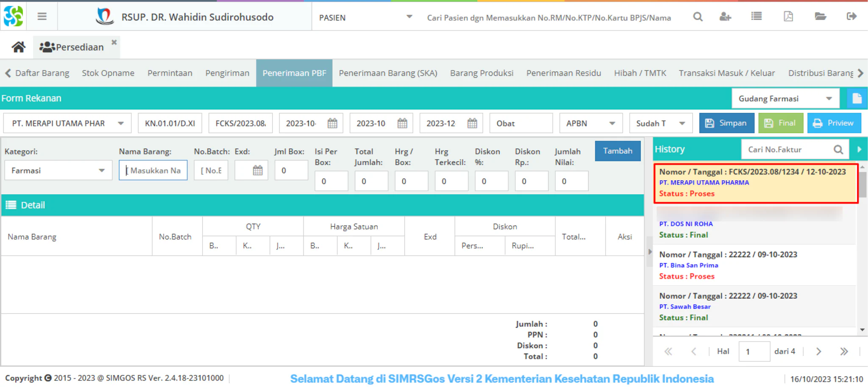Click the patient search input field
This screenshot has height=389, width=868.
(x=549, y=17)
